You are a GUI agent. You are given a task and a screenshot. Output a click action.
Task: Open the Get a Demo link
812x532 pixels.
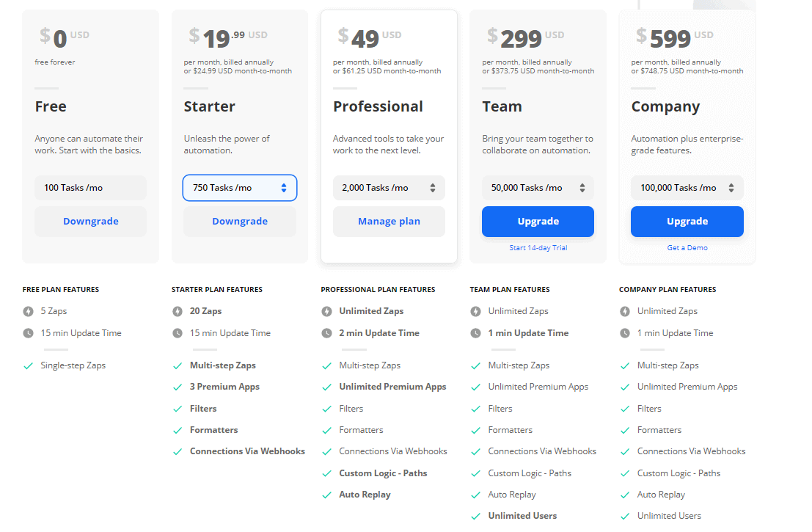pos(687,247)
